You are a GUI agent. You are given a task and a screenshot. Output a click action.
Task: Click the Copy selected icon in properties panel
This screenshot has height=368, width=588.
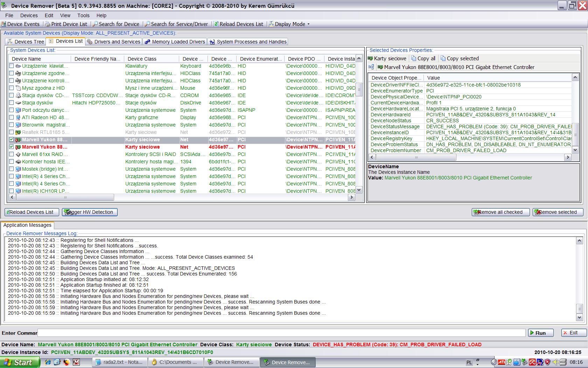coord(443,59)
